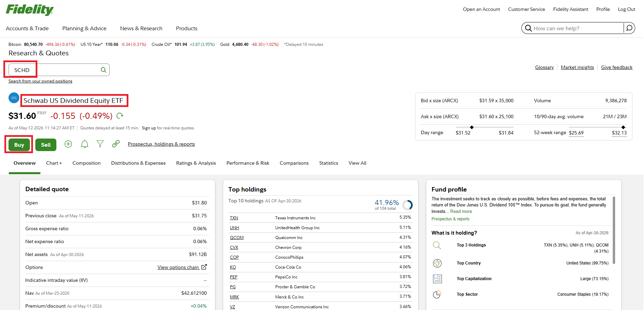Open Prospectus & reports link in Fund profile

tap(450, 219)
